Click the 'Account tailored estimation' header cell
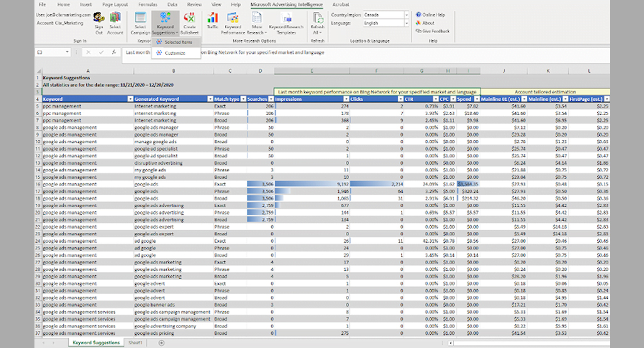 545,92
